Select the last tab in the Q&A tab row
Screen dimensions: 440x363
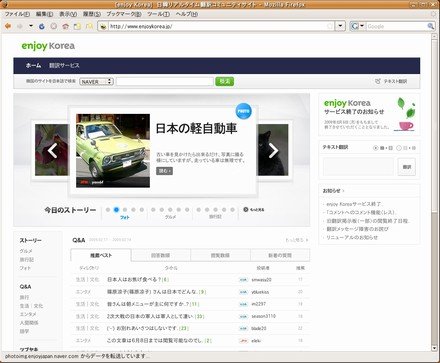coord(280,255)
